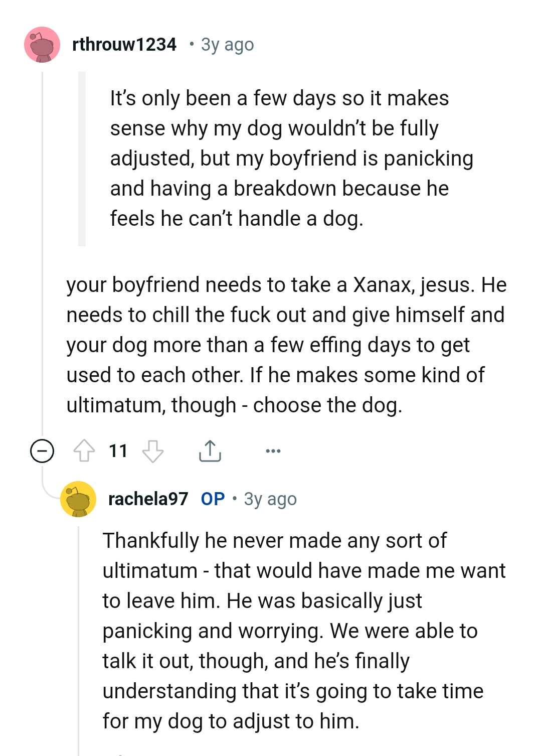Click the comment text mentioning Xanax
This screenshot has height=756, width=541.
(x=286, y=345)
